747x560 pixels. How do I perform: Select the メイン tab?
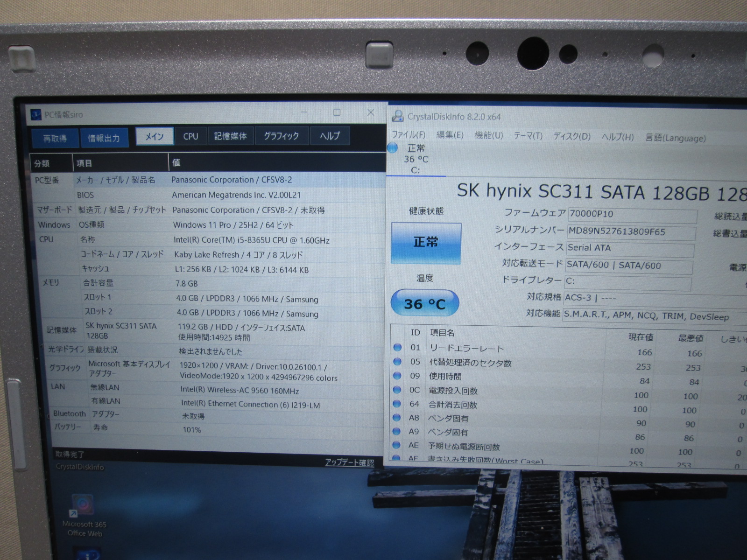tap(155, 136)
